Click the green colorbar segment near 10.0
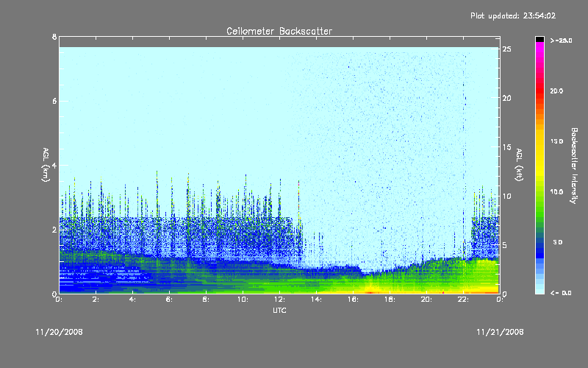 [x=539, y=195]
